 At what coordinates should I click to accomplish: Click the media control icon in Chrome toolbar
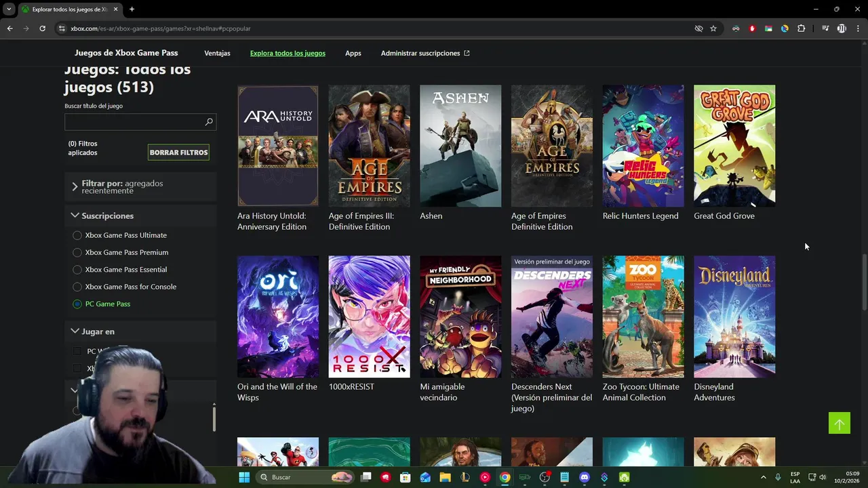[x=825, y=28]
